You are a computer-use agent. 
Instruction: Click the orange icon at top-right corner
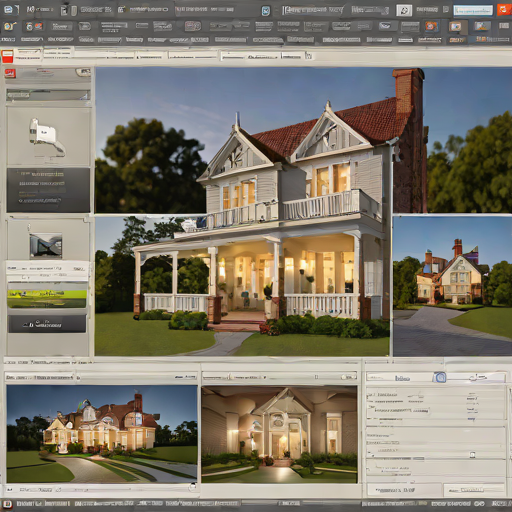coord(504,10)
